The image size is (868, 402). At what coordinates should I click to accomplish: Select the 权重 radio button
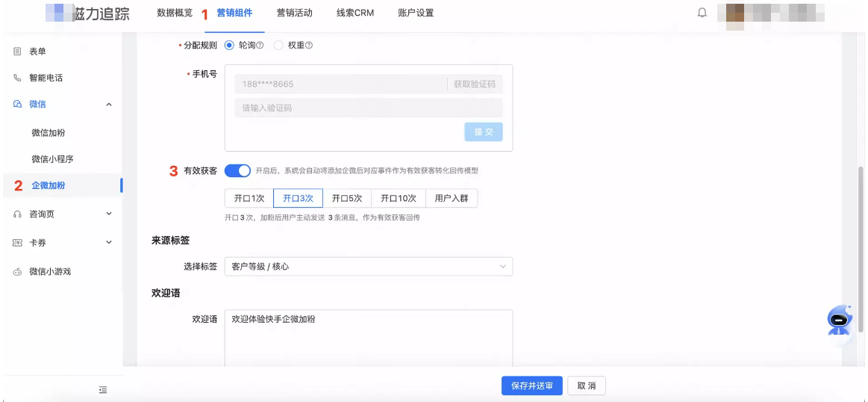278,46
